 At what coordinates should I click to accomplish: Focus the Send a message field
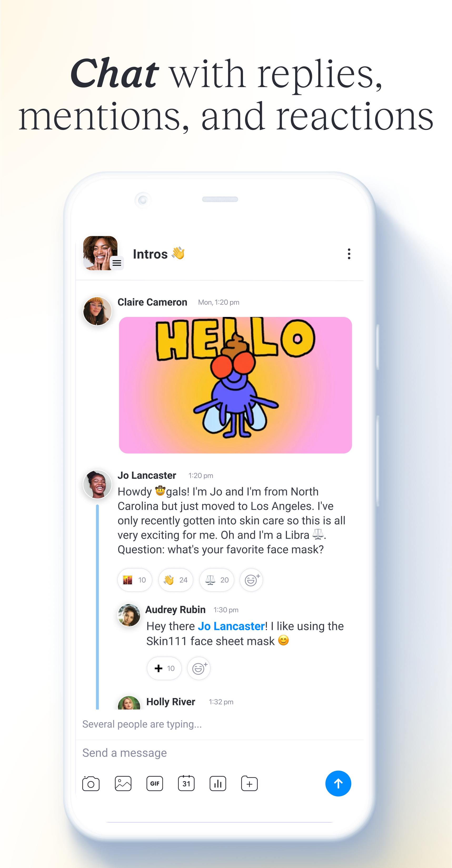(x=219, y=753)
